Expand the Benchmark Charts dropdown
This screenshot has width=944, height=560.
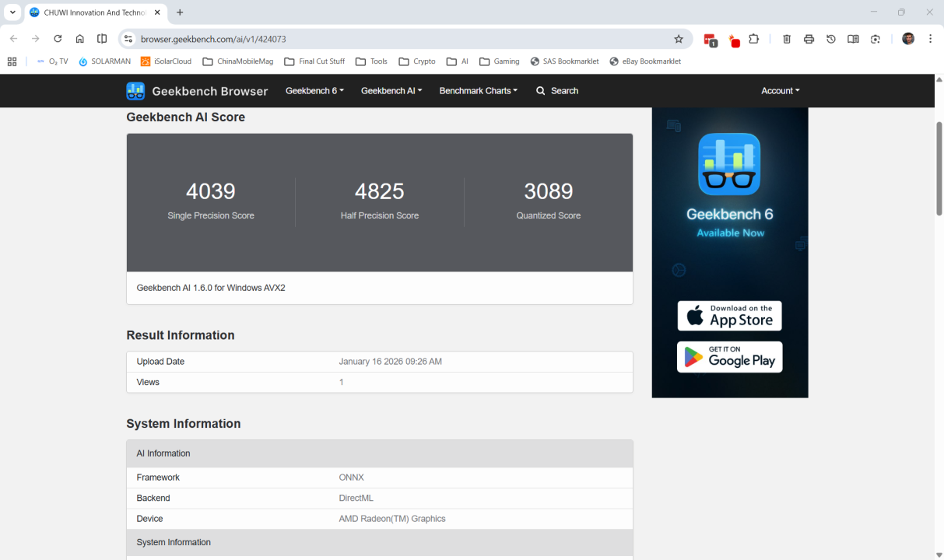click(x=478, y=91)
